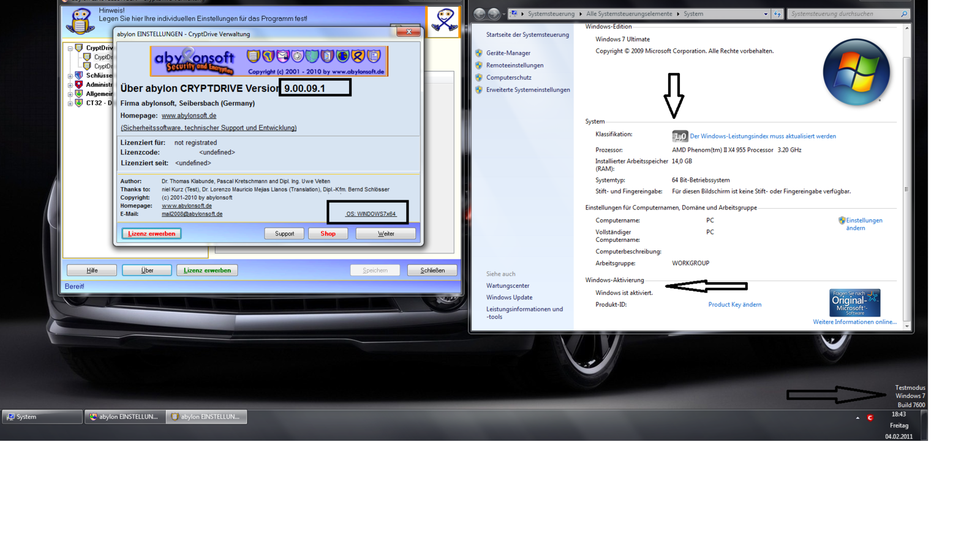Go back with the Explorer back arrow
This screenshot has width=980, height=551.
tap(480, 13)
